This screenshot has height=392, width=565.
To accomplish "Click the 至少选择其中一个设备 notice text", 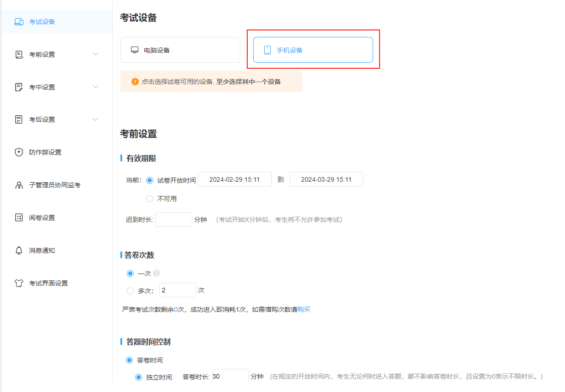I will (249, 82).
